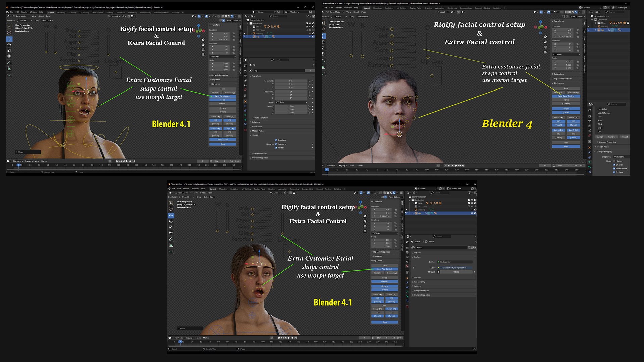The height and width of the screenshot is (362, 644).
Task: Select the Annotate tool in top-left window
Action: (x=9, y=63)
